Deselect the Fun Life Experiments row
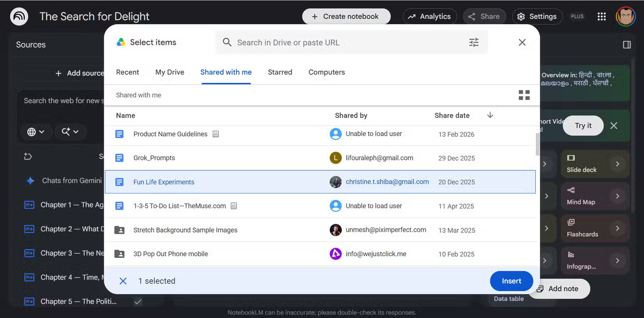Viewport: 644px width, 318px height. pyautogui.click(x=320, y=182)
